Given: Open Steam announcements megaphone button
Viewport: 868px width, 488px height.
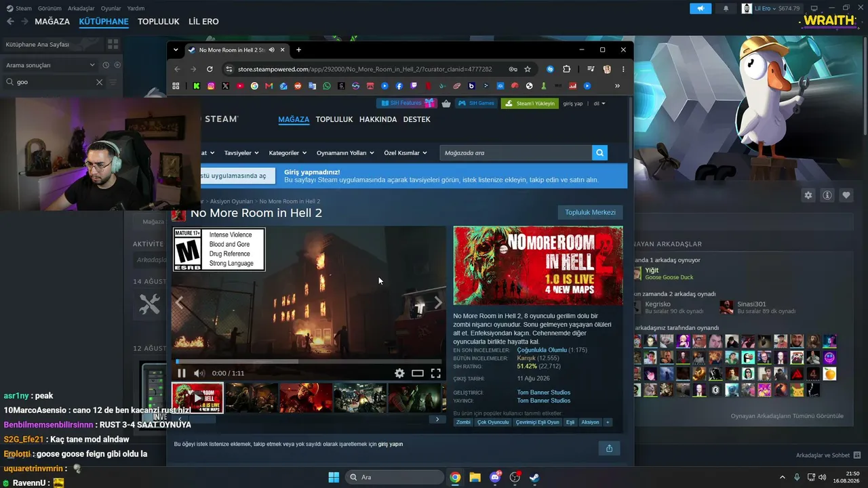Looking at the screenshot, I should (701, 8).
